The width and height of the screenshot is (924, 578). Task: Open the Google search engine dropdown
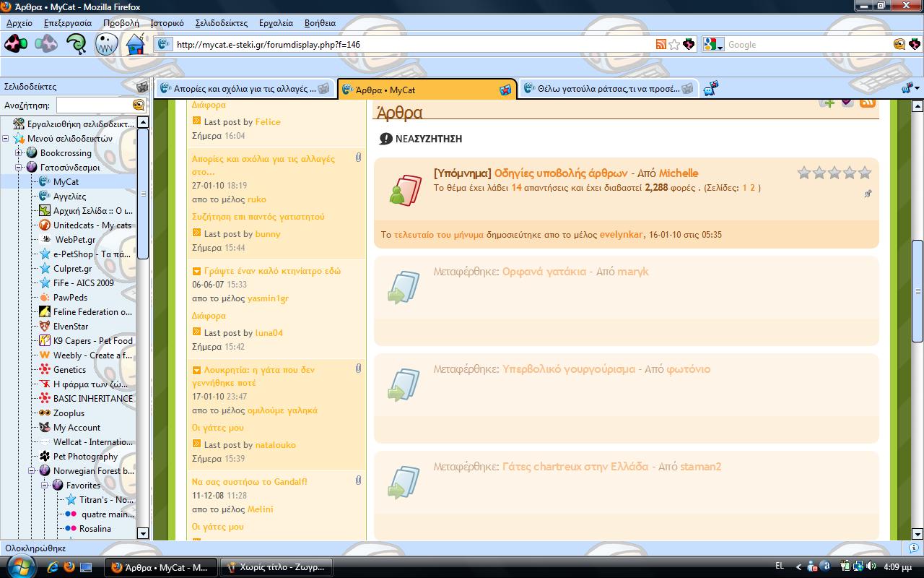point(713,45)
